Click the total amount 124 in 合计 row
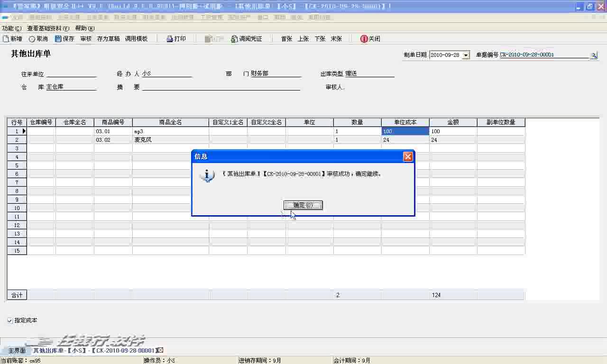 tap(453, 295)
